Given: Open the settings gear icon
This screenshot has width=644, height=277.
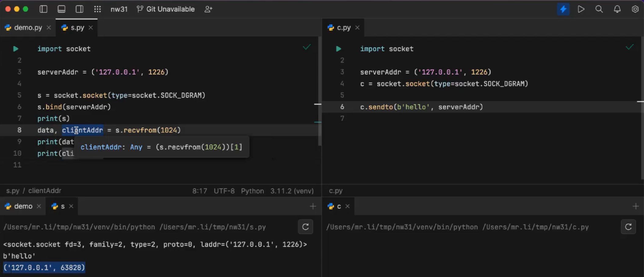Looking at the screenshot, I should tap(635, 9).
